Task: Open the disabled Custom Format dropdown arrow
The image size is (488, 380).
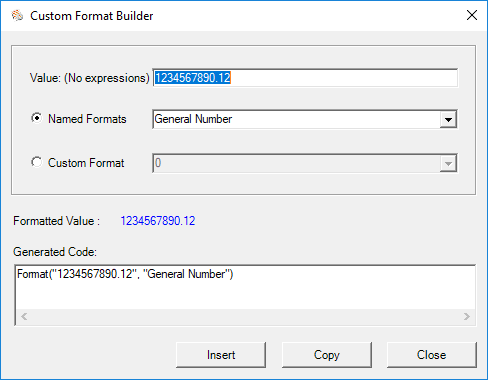Action: [448, 163]
